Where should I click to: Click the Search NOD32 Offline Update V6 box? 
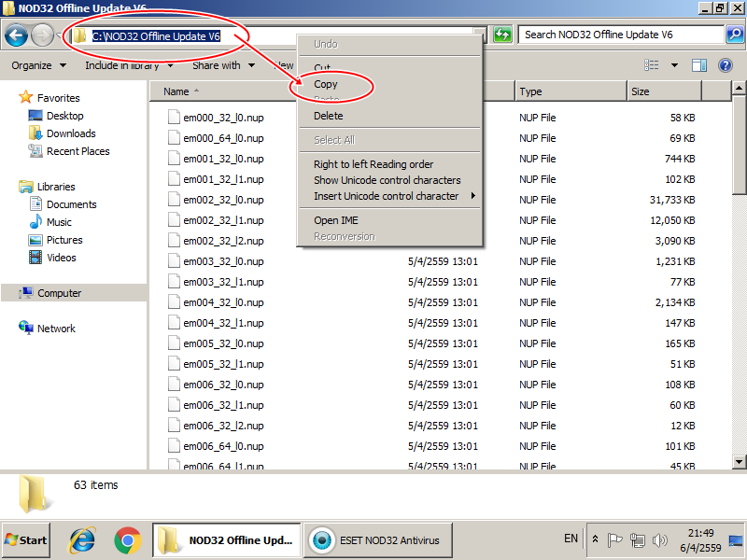pos(621,35)
